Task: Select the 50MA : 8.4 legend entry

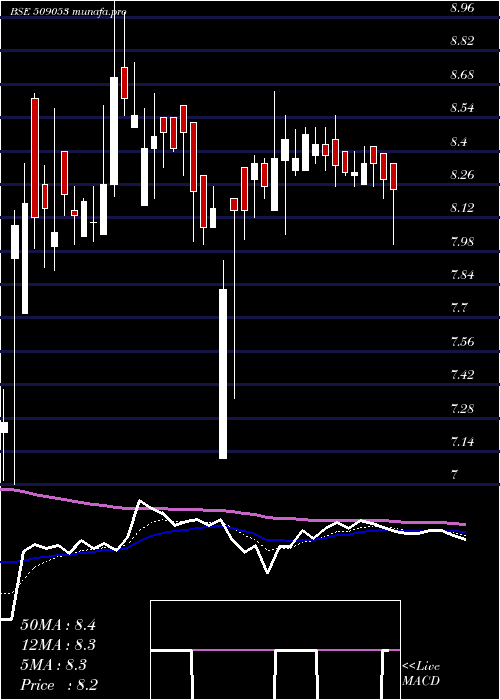Action: click(x=58, y=625)
